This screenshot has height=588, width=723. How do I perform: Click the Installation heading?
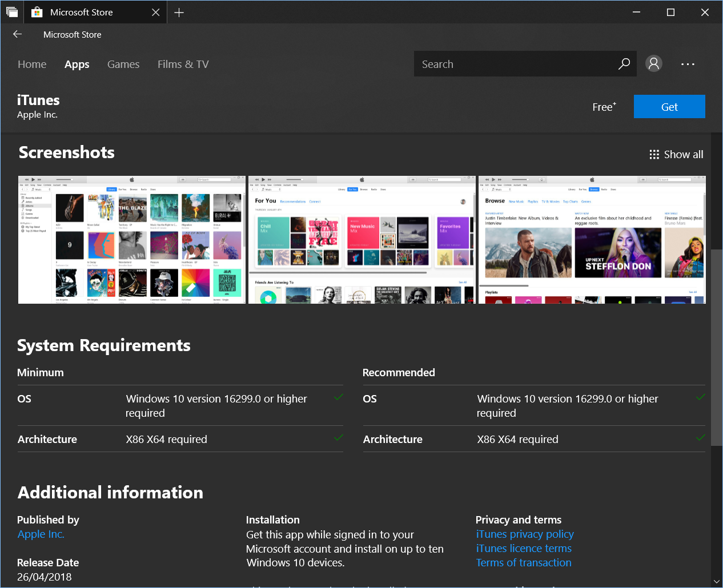coord(273,520)
